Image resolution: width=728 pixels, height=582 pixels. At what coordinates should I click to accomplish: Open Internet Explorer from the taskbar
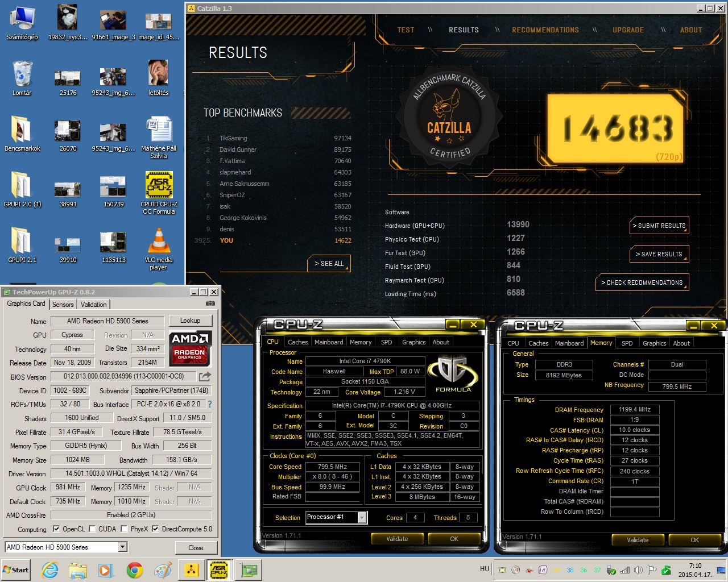(x=50, y=570)
